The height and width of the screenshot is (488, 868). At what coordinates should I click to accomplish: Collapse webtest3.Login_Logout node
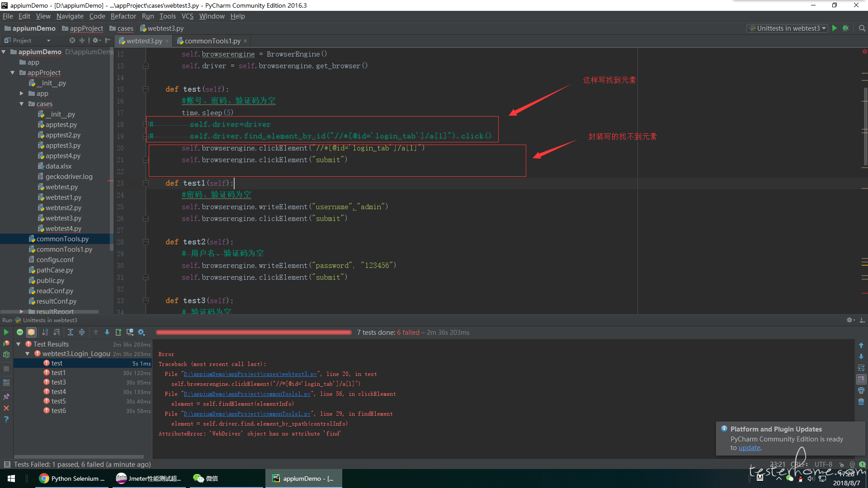[x=28, y=354]
